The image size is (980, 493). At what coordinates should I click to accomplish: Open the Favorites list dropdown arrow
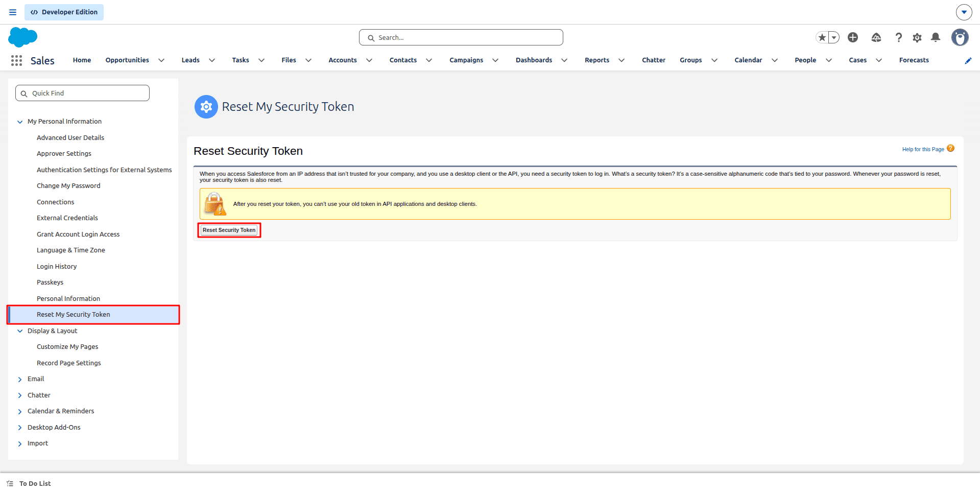pos(834,37)
